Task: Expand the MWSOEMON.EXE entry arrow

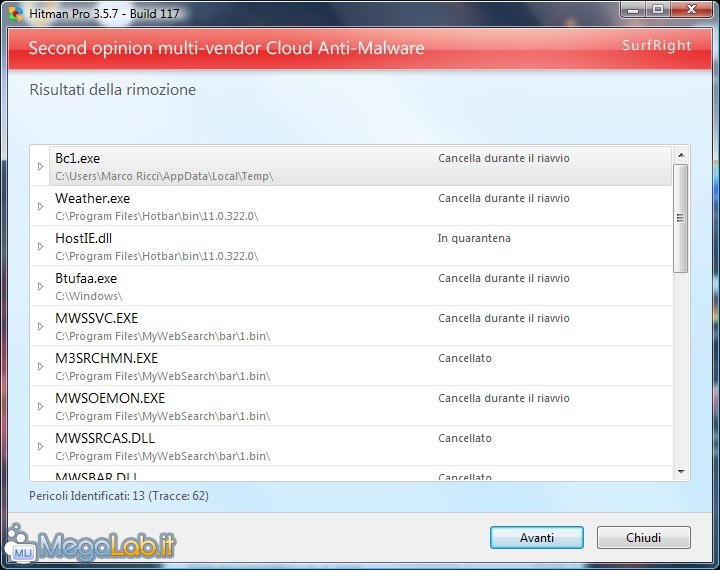Action: point(40,406)
